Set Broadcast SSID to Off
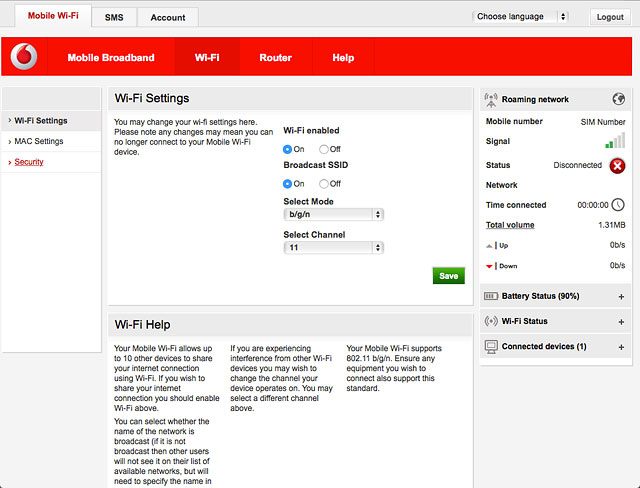This screenshot has width=640, height=488. click(x=324, y=184)
